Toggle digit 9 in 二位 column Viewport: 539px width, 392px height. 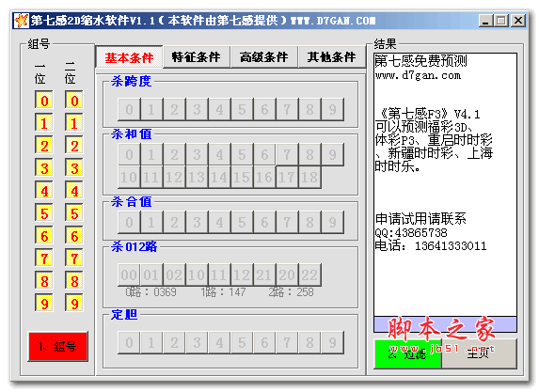point(74,304)
